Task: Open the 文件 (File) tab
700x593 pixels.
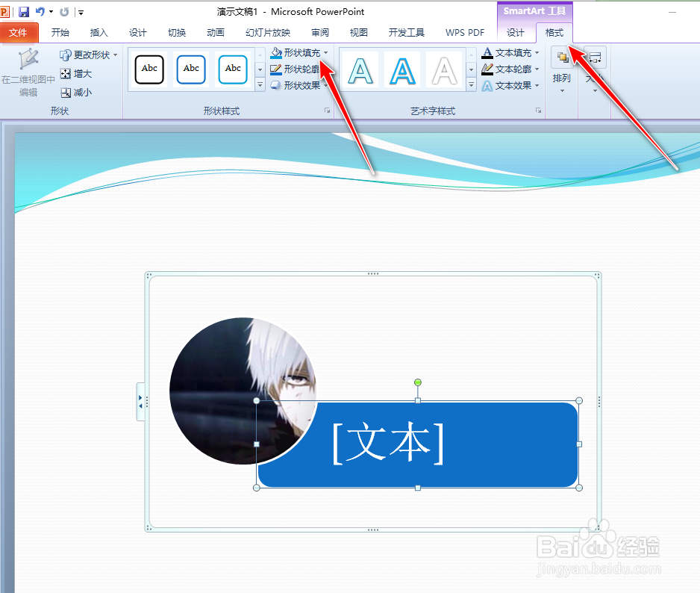Action: [19, 33]
